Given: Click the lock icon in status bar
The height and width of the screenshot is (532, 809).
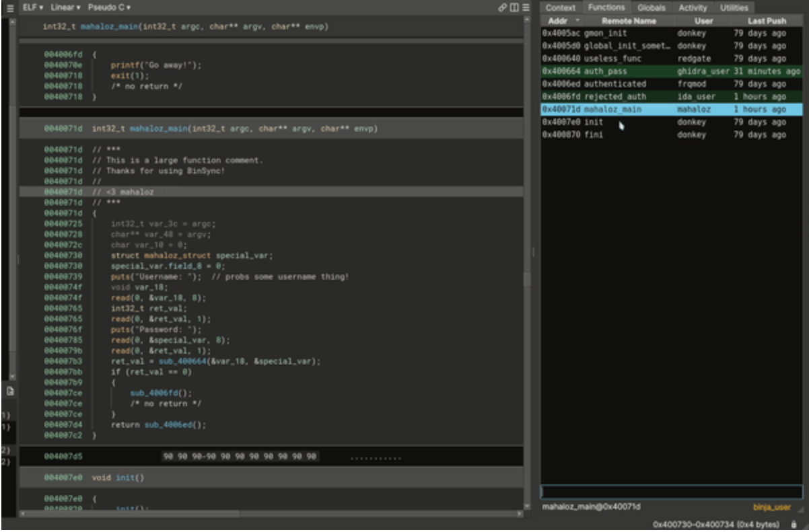Looking at the screenshot, I should pyautogui.click(x=794, y=523).
